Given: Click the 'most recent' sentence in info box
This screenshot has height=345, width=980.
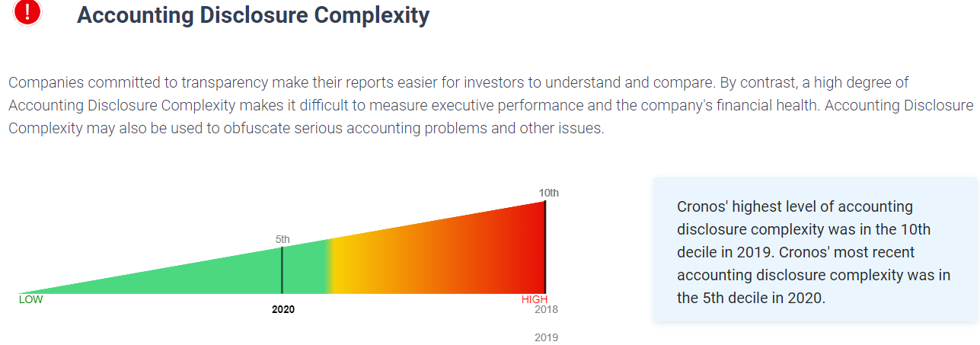Looking at the screenshot, I should tap(814, 275).
